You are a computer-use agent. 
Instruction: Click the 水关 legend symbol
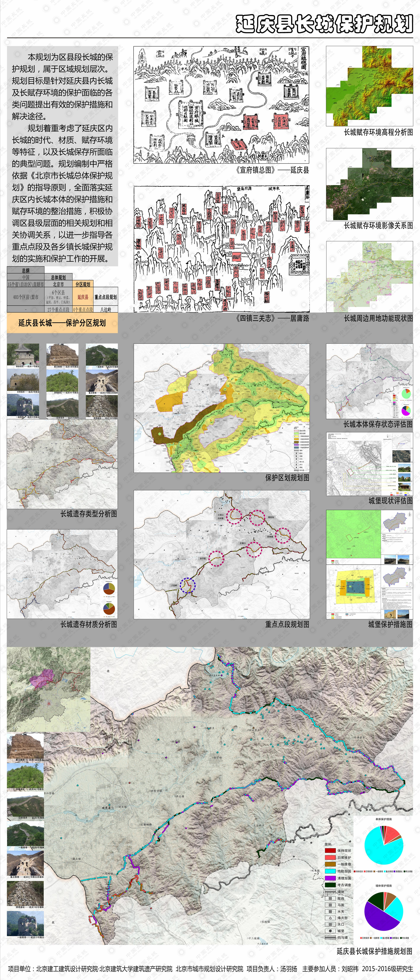point(330,912)
